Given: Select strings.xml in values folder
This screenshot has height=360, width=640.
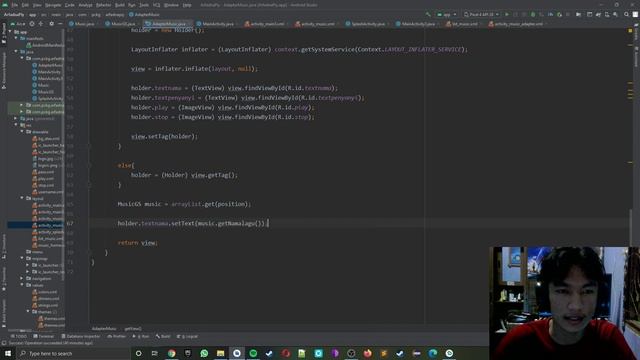Looking at the screenshot, I should [46, 305].
